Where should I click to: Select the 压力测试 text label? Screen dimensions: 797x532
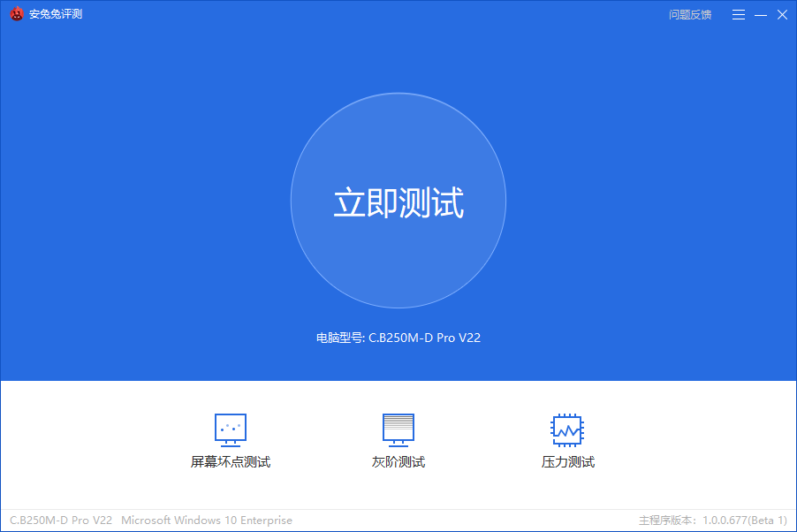coord(568,462)
